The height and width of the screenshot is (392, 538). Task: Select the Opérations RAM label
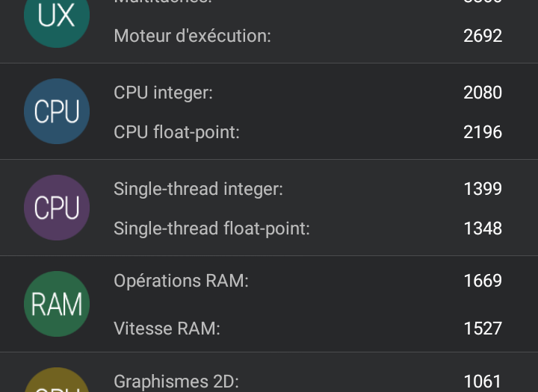pyautogui.click(x=181, y=281)
